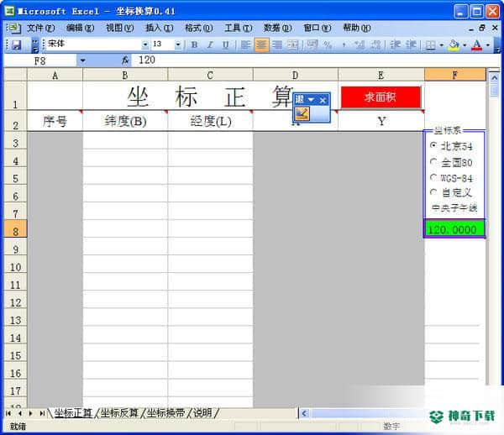Click the Save toolbar icon
This screenshot has width=504, height=435.
[16, 45]
